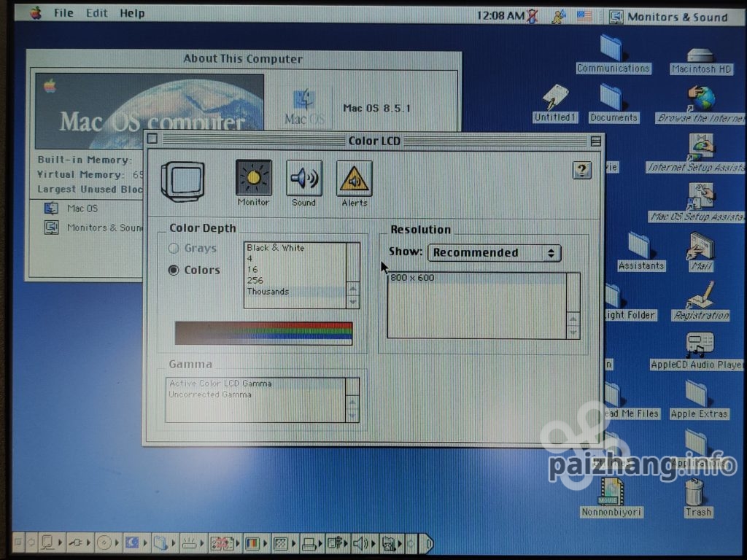Open the Apple menu
The image size is (747, 560).
(36, 13)
